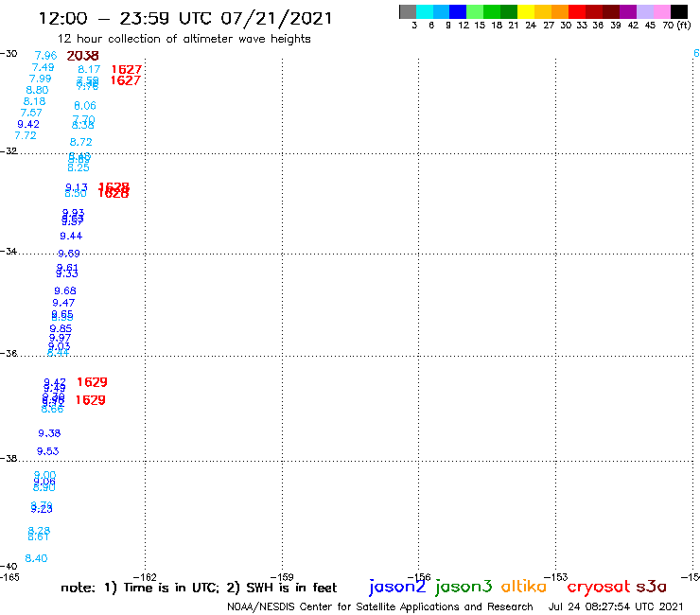700x615 pixels.
Task: Select the wave height value 7.96
Action: point(46,56)
